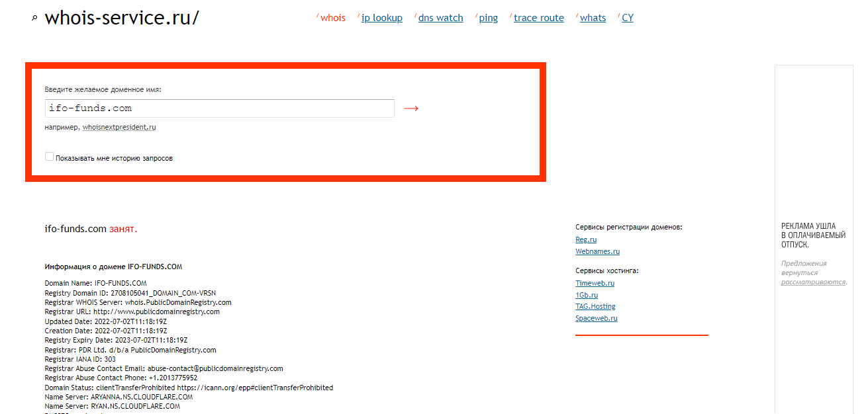
Task: Switch to ip lookup tool
Action: point(381,18)
